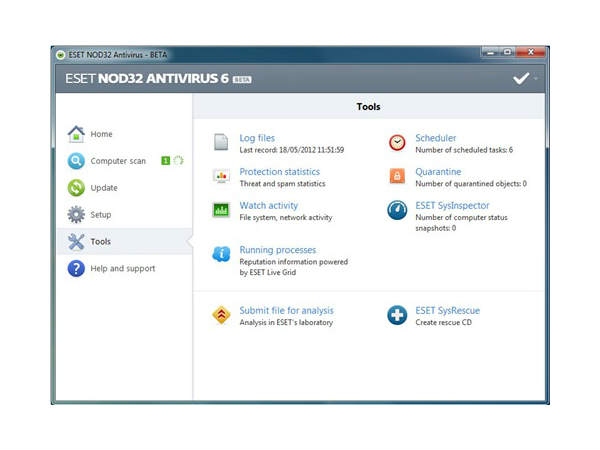Click the text 'Last record: 18/05/2012 11:51:59'
Viewport: 600px width, 450px height.
click(x=292, y=150)
